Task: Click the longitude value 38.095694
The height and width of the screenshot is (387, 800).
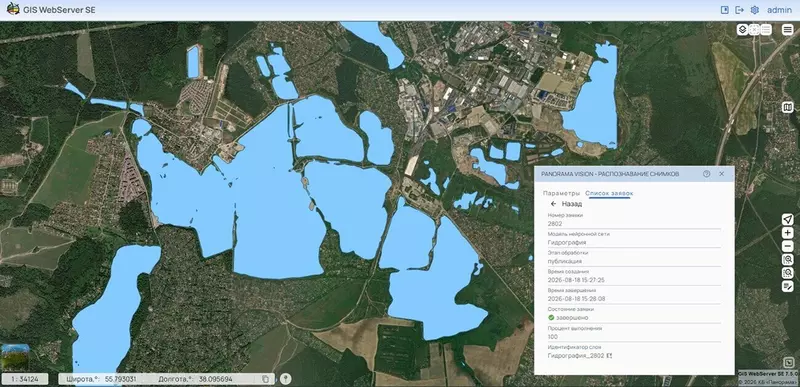Action: tap(215, 379)
